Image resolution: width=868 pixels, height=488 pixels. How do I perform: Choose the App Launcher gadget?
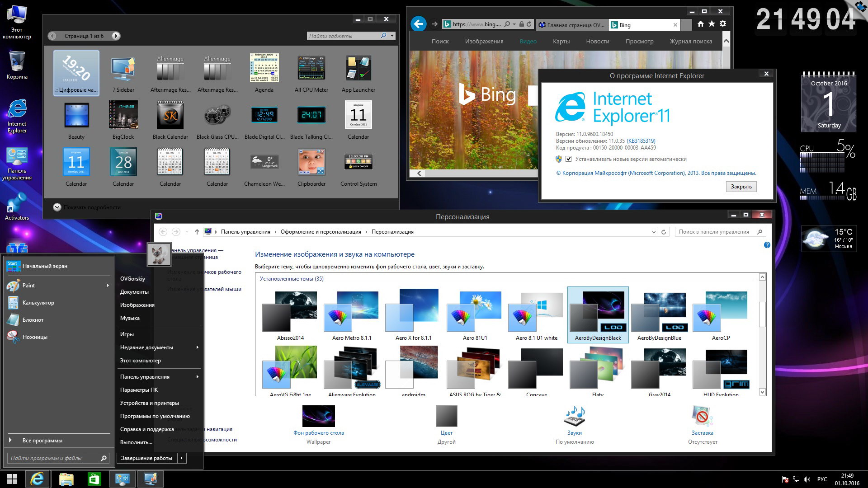tap(358, 73)
